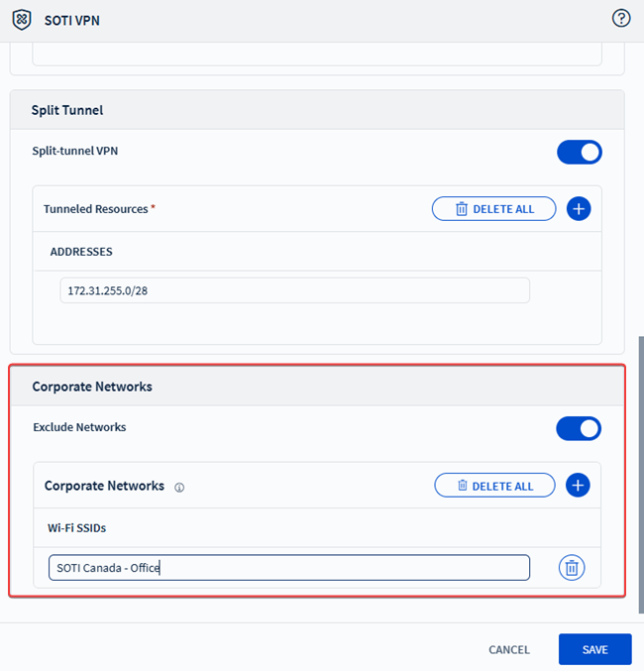
Task: Show Corporate Networks info tooltip icon
Action: (179, 488)
